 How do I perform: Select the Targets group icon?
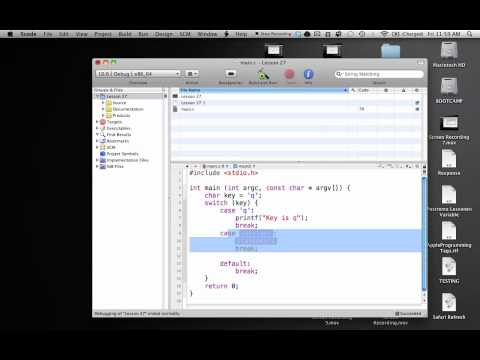[x=103, y=122]
